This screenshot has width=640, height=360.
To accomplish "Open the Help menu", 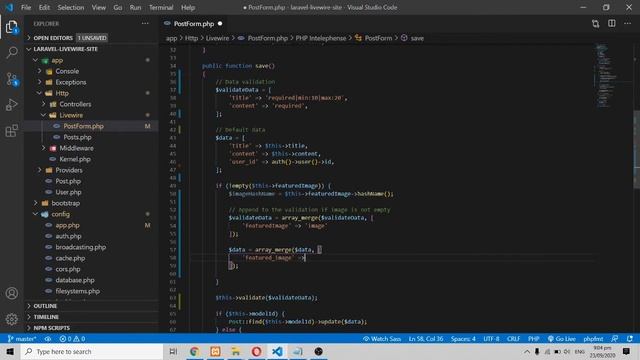I will point(188,7).
